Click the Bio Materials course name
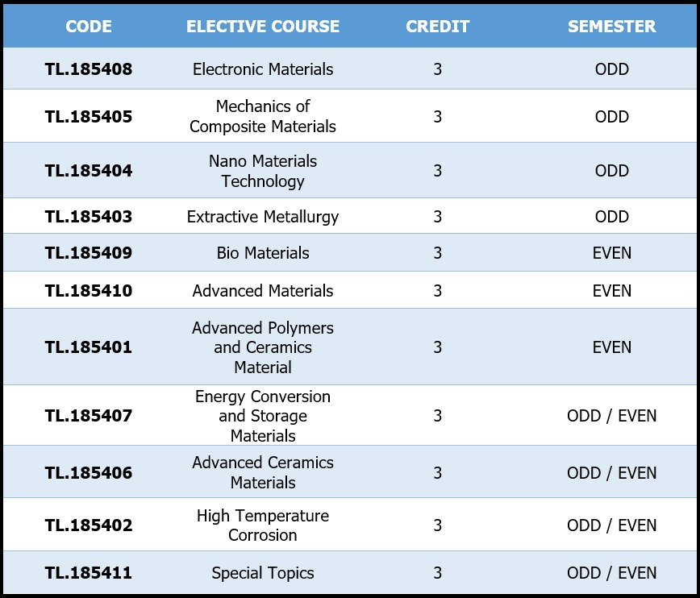The height and width of the screenshot is (598, 700). 263,253
